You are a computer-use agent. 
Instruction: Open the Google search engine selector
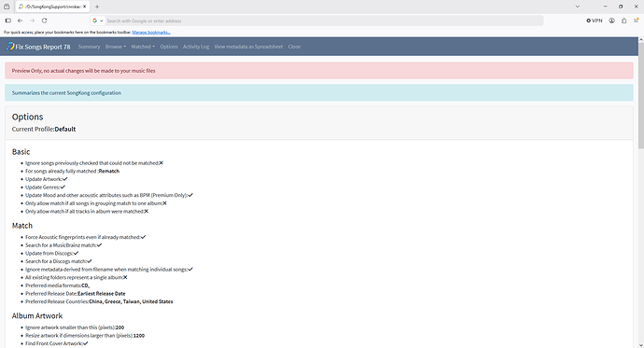pos(98,21)
